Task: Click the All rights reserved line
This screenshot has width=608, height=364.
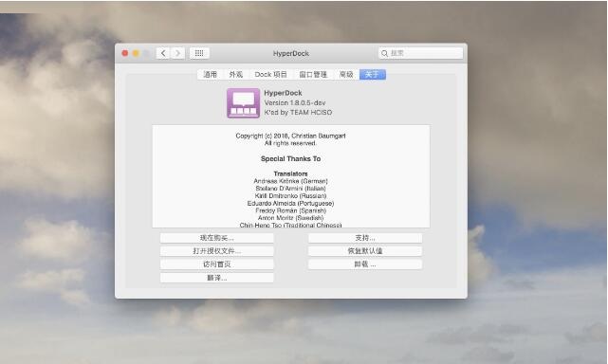Action: [290, 143]
